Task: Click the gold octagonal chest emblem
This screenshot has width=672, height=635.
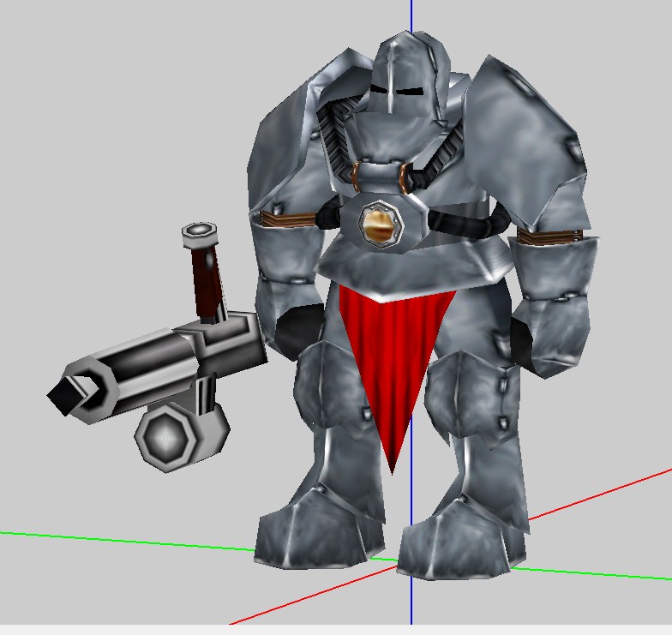Action: tap(381, 225)
